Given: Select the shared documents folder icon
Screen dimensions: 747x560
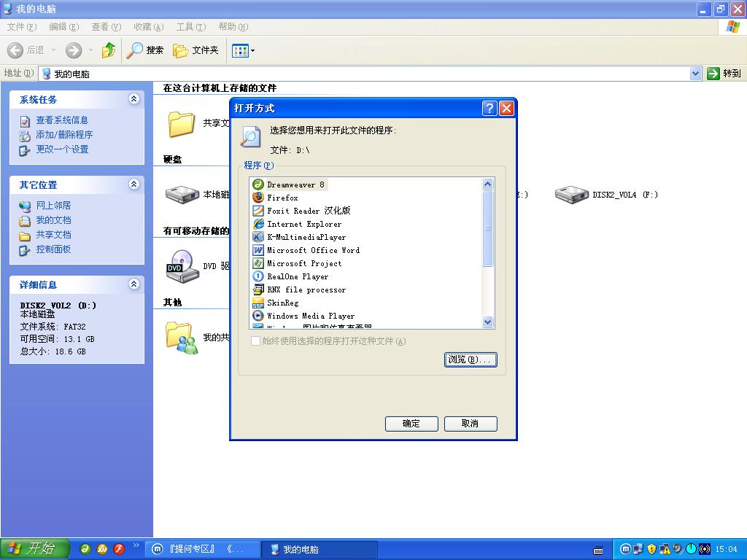Looking at the screenshot, I should pyautogui.click(x=182, y=124).
